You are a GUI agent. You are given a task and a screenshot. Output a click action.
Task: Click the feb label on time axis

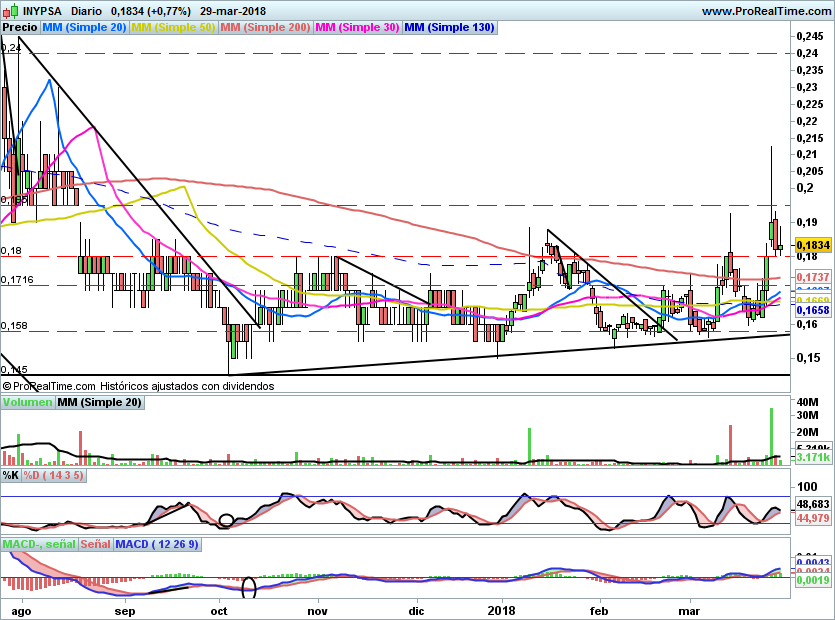pyautogui.click(x=599, y=610)
